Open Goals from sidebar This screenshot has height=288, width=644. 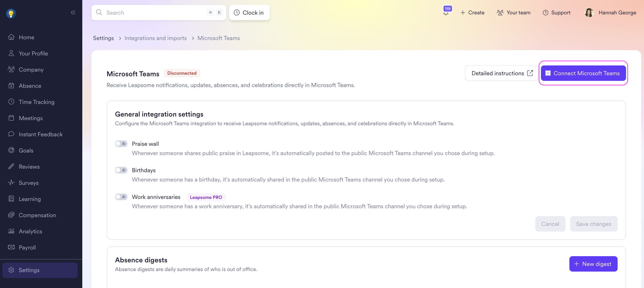26,150
